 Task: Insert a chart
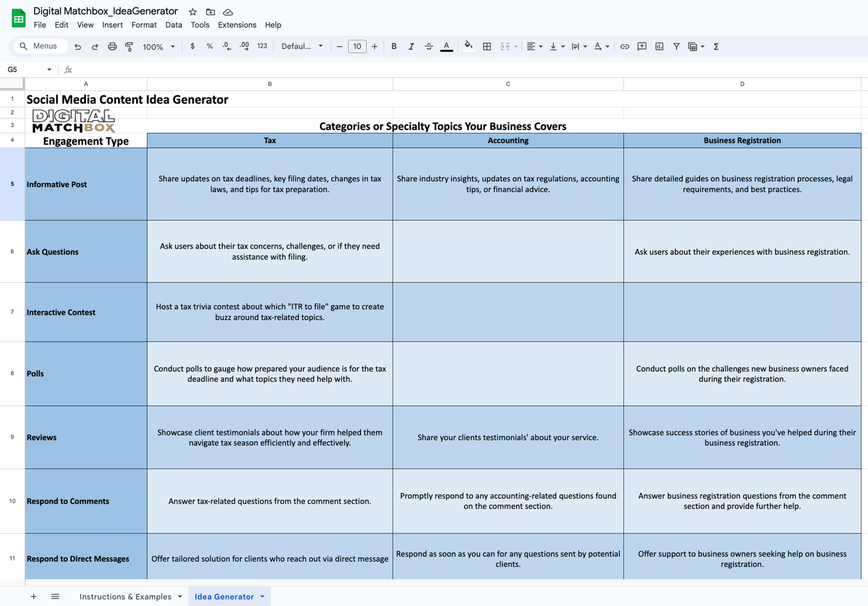click(x=659, y=46)
